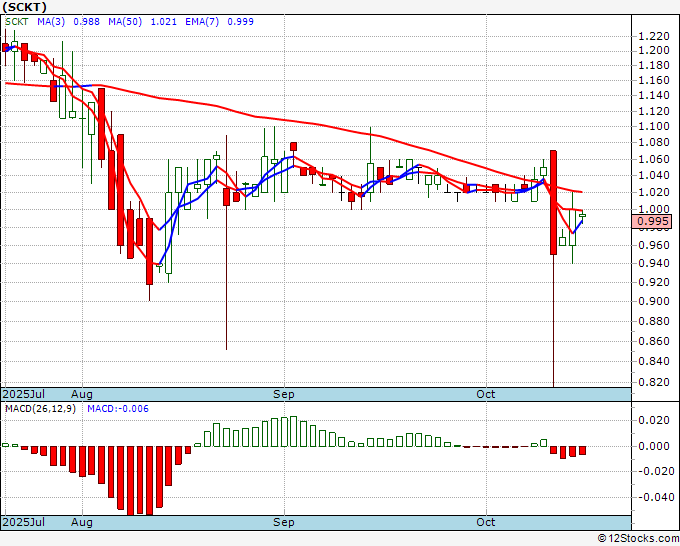Click Sep on the price chart's date axis
The width and height of the screenshot is (680, 546).
284,394
